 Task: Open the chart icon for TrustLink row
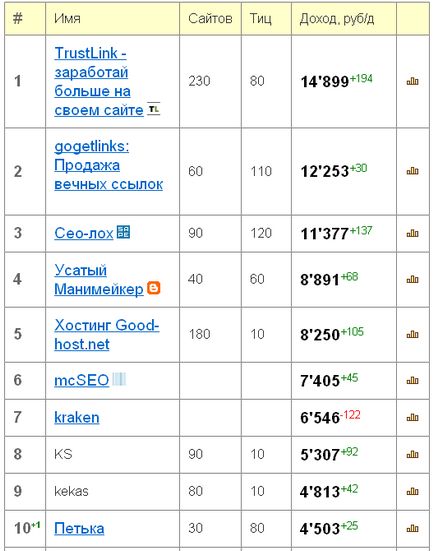(412, 82)
